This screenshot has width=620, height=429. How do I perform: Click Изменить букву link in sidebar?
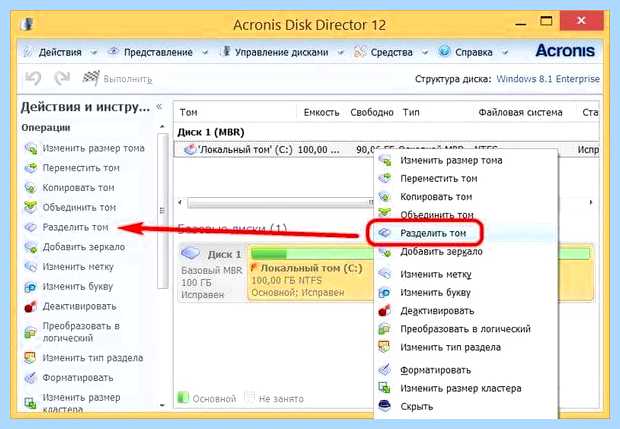(78, 287)
